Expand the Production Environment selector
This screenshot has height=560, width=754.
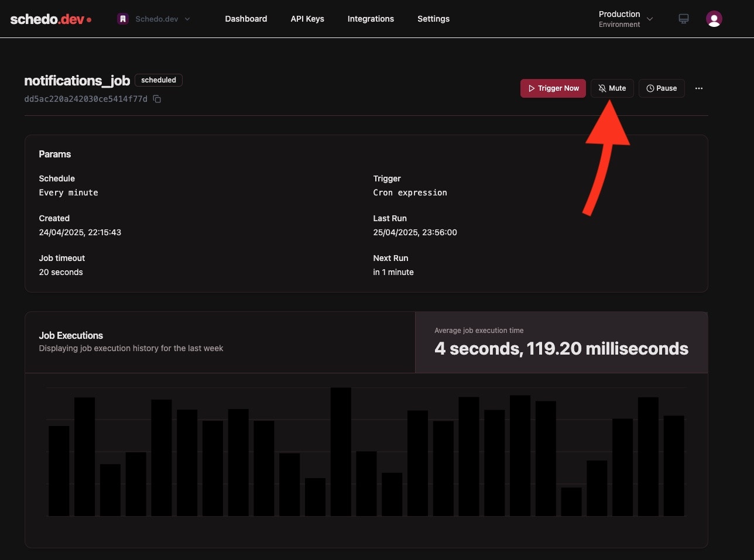[x=626, y=19]
